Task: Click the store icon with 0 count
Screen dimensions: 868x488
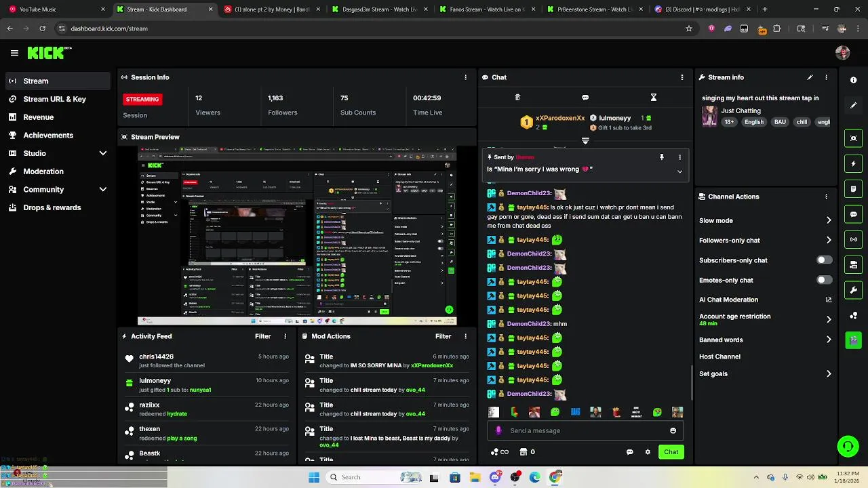Action: 528,452
